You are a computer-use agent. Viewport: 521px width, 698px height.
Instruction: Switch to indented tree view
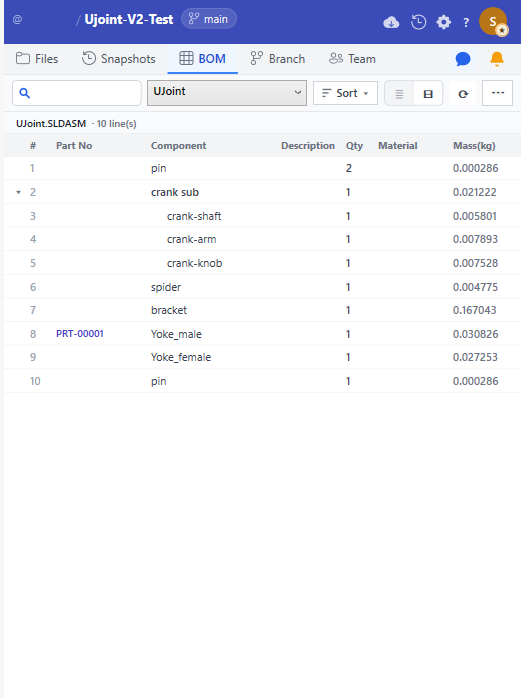428,93
